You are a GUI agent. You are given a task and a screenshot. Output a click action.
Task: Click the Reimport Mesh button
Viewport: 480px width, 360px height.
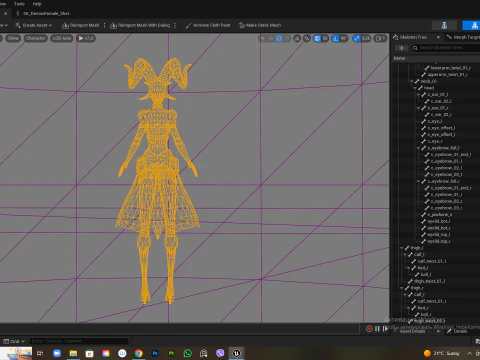81,25
